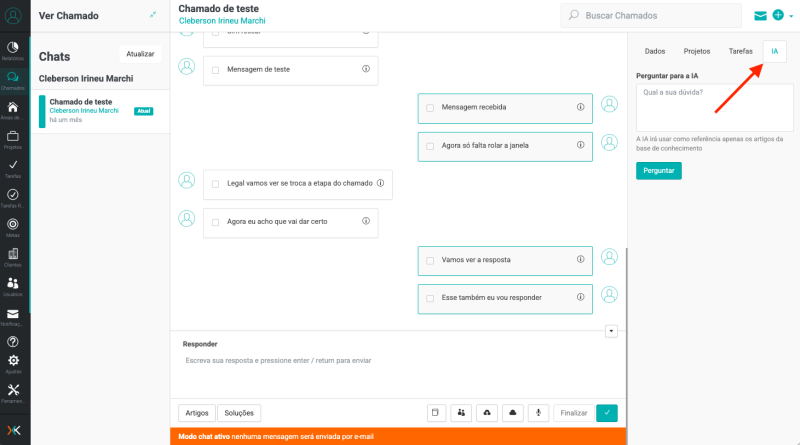Click the envelope icon in top bar

click(760, 16)
